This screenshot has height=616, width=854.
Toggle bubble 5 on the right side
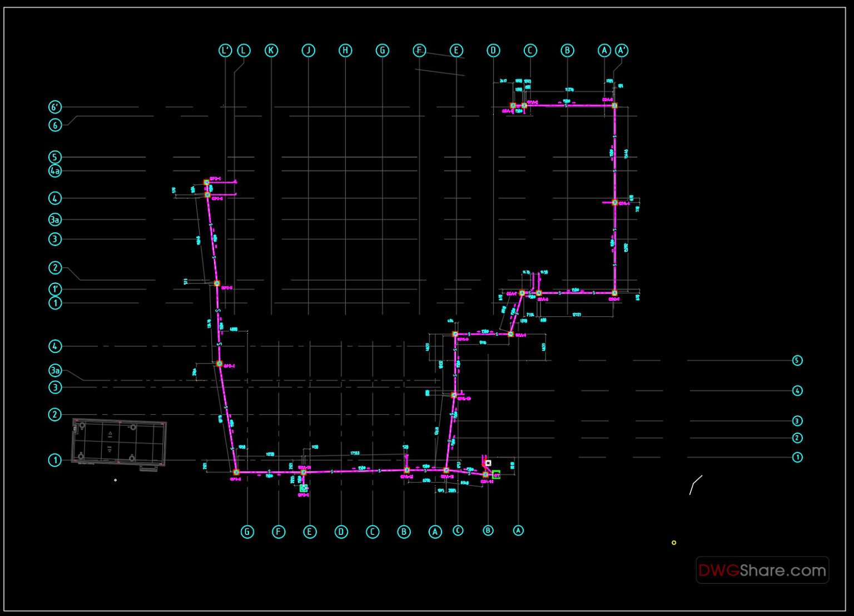[x=797, y=360]
